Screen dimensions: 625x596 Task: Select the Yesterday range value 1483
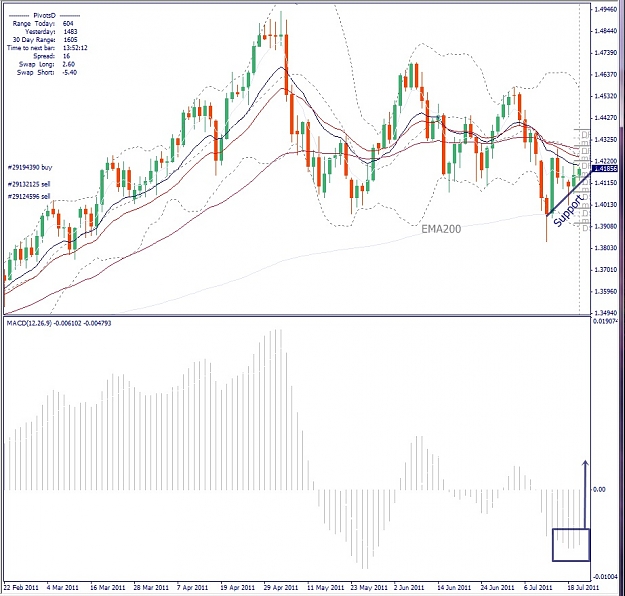point(70,31)
